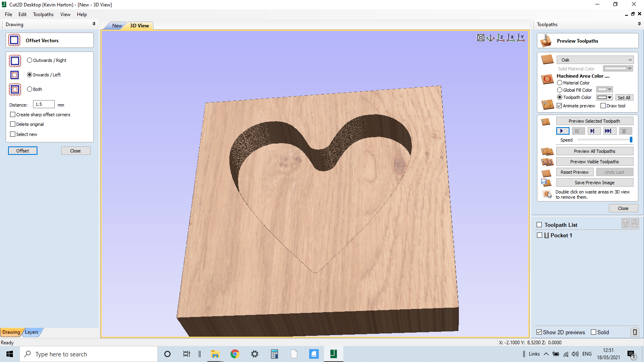Image resolution: width=644 pixels, height=362 pixels.
Task: Open the Solid Material Color dropdown
Action: (x=618, y=69)
